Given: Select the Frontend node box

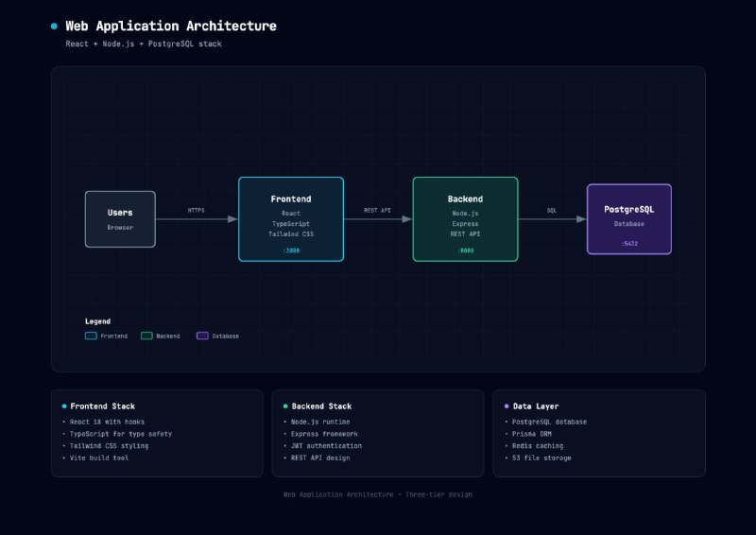Looking at the screenshot, I should pos(290,218).
